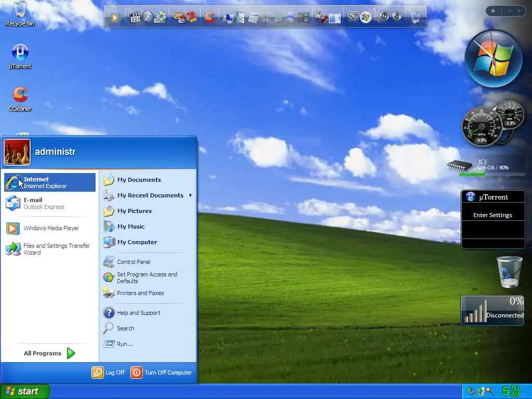Open Printers and Faxes

coord(148,293)
